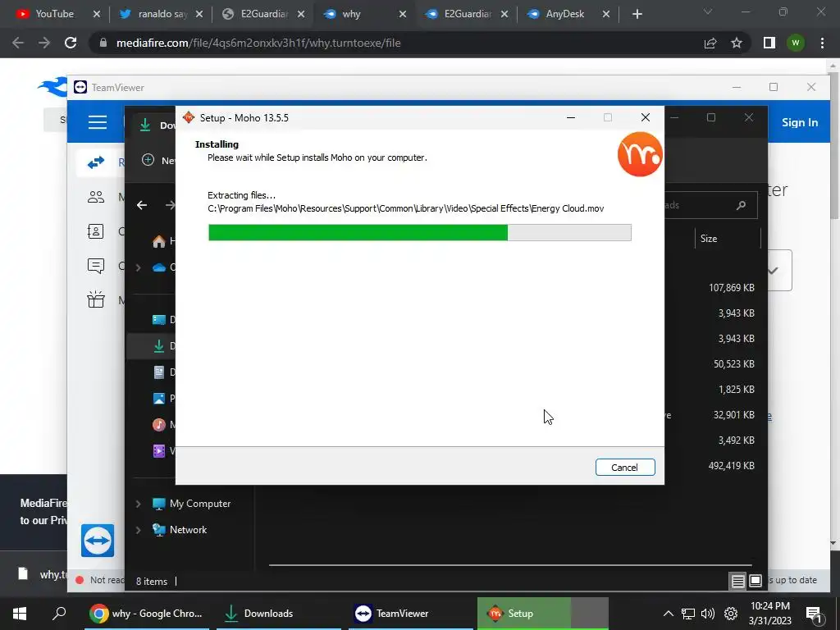Viewport: 840px width, 630px height.
Task: Click the Moho setup progress bar
Action: [419, 232]
